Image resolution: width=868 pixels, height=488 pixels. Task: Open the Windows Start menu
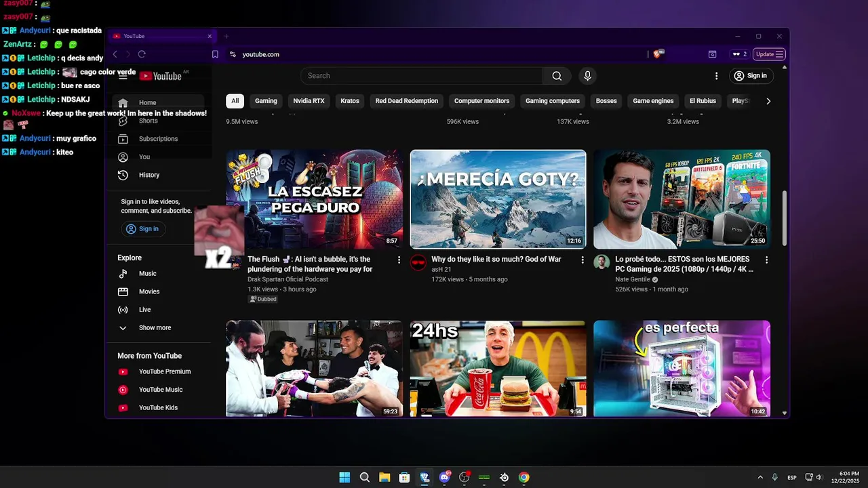[344, 477]
